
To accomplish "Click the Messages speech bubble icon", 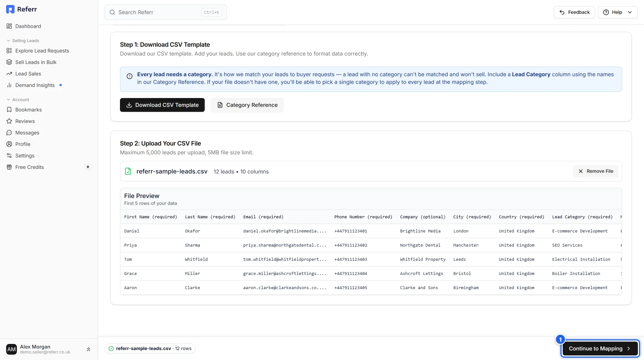I will 9,133.
